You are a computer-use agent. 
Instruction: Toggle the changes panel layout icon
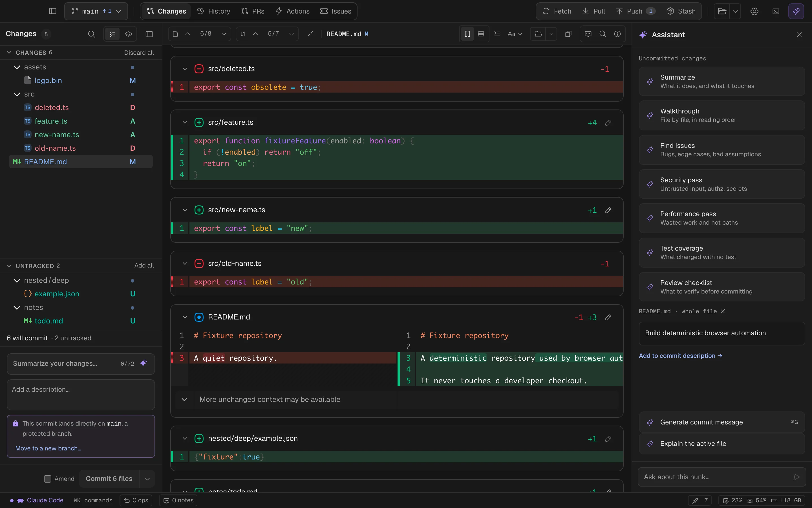(x=149, y=34)
